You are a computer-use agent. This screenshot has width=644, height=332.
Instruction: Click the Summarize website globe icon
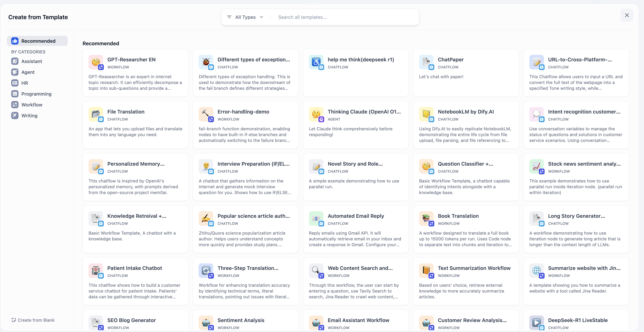pyautogui.click(x=536, y=271)
